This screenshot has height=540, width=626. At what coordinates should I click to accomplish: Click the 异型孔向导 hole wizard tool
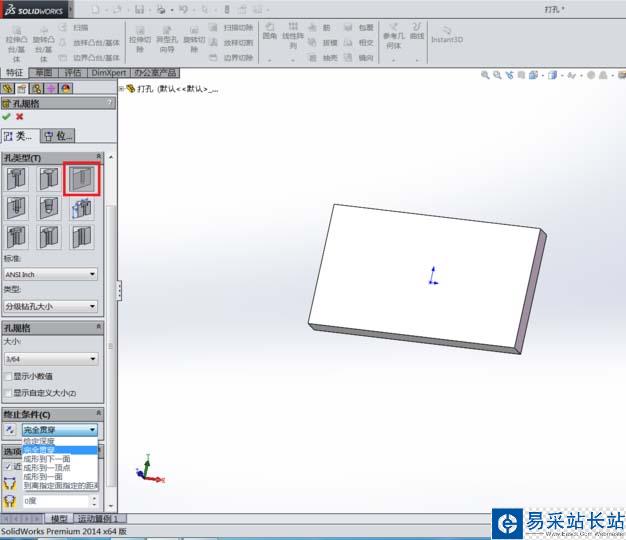coord(167,40)
